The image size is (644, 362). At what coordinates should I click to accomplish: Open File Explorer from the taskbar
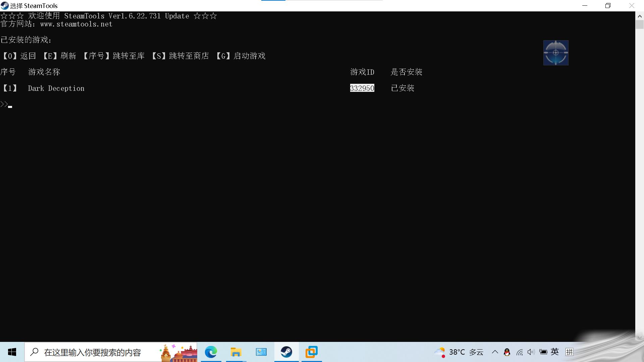coord(236,352)
